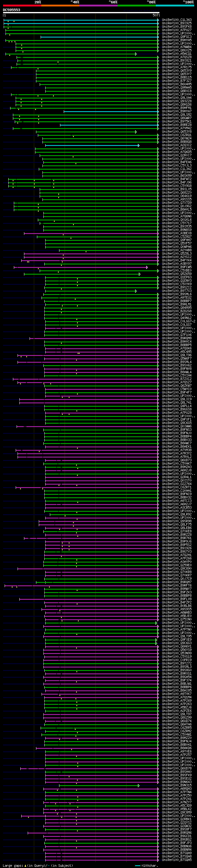Click the label UniRef100_B9HYA5
The height and width of the screenshot is (868, 197).
pyautogui.click(x=177, y=40)
